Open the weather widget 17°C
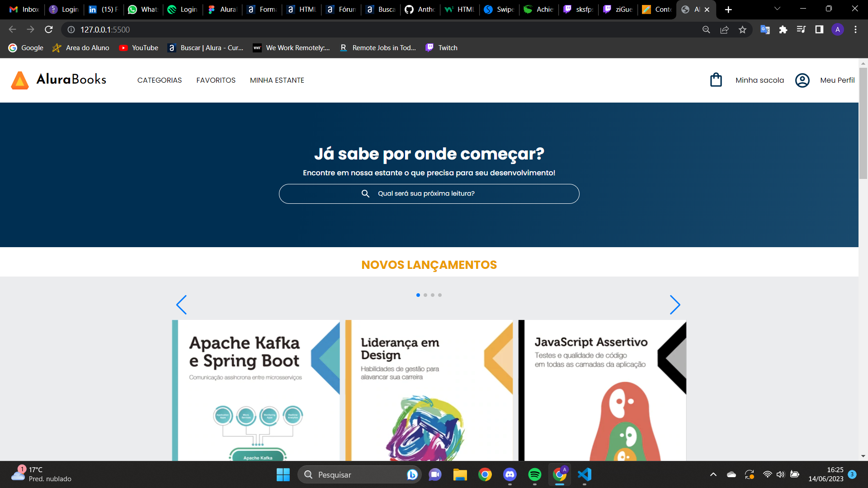 (x=42, y=474)
